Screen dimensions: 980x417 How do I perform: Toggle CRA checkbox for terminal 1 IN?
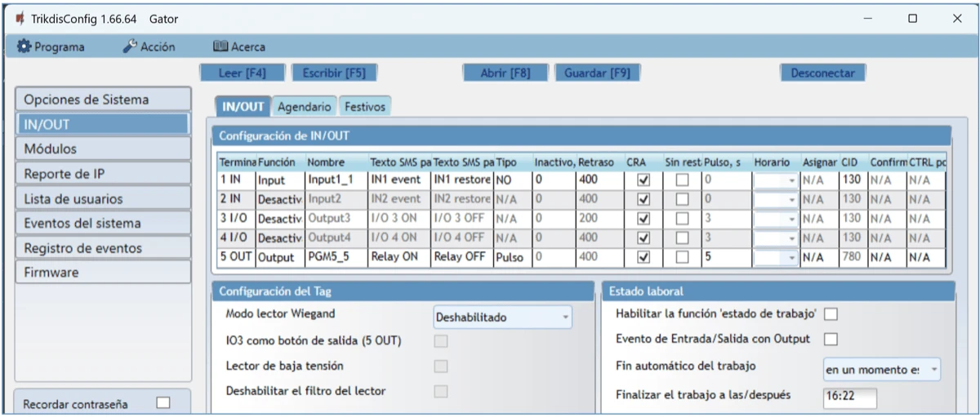pos(644,180)
